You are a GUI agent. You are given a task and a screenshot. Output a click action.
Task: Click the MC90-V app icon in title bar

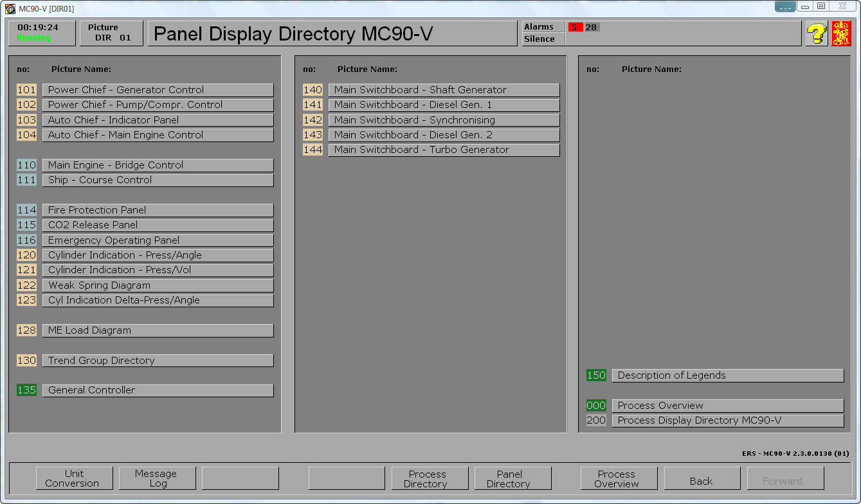(10, 8)
